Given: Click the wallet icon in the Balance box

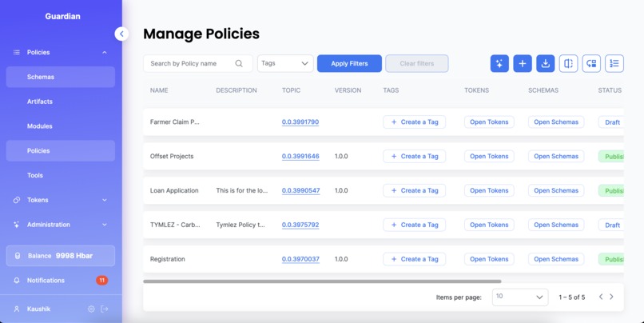Looking at the screenshot, I should point(18,256).
